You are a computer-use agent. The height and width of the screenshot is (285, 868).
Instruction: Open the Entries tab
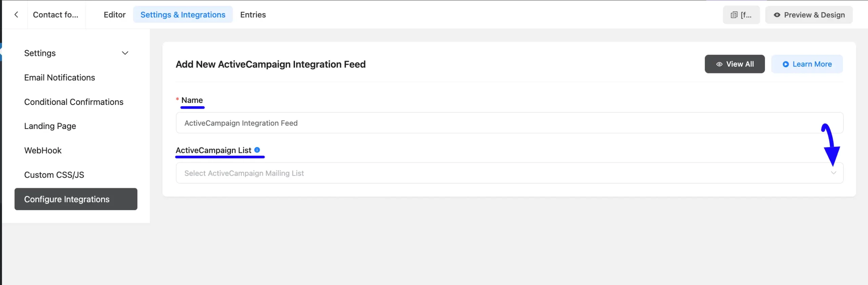point(253,15)
